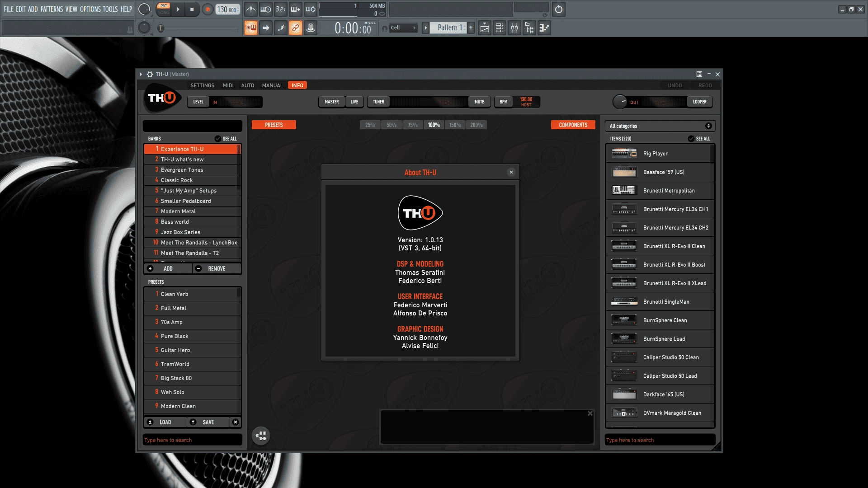Toggle the metronome icon
Viewport: 868px width, 488px height.
(x=251, y=9)
